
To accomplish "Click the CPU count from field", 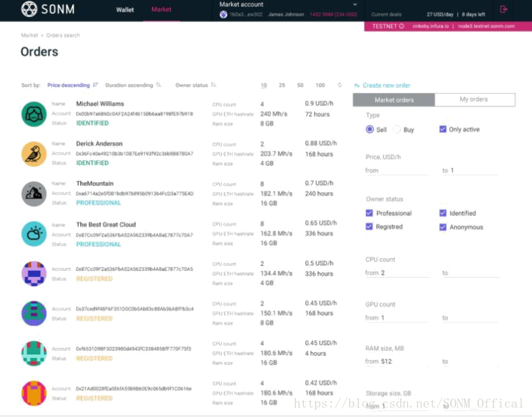I will coord(397,273).
